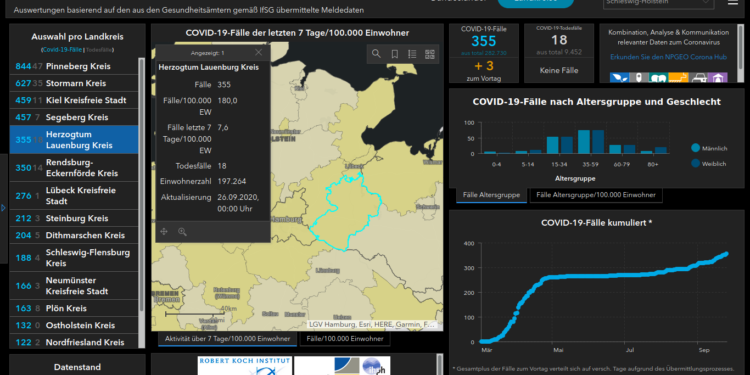
Task: Zoom to feature icon in popup
Action: (182, 232)
